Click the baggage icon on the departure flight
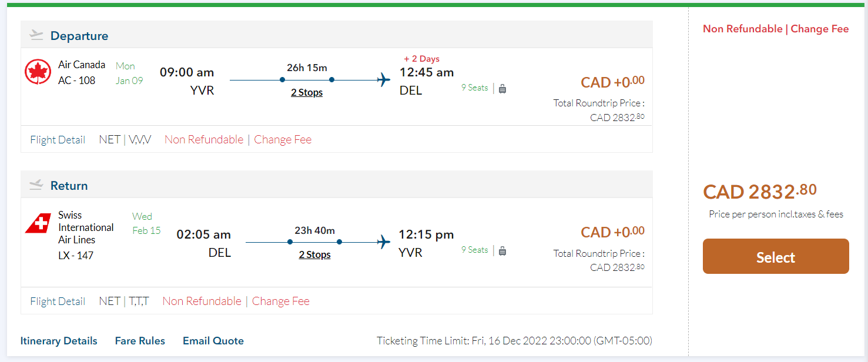Image resolution: width=868 pixels, height=362 pixels. [x=502, y=89]
